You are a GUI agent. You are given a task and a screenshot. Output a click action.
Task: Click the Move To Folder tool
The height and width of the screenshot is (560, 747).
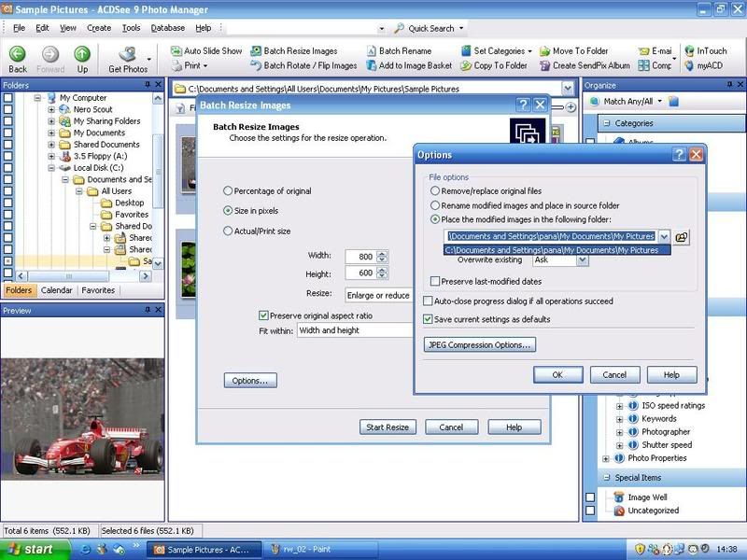click(573, 51)
